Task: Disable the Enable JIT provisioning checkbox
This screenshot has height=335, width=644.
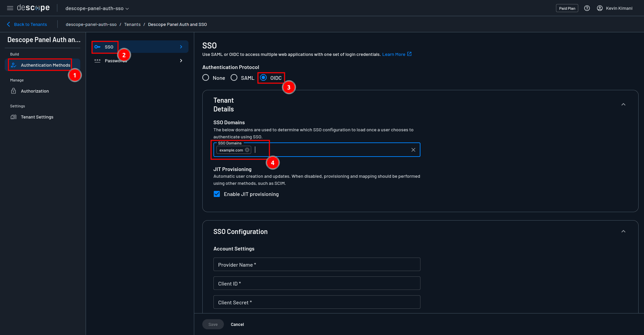Action: pos(217,194)
